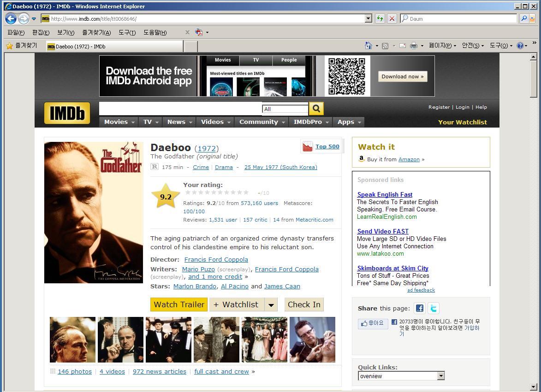Click the Daum search box
This screenshot has width=541, height=392.
[x=458, y=18]
